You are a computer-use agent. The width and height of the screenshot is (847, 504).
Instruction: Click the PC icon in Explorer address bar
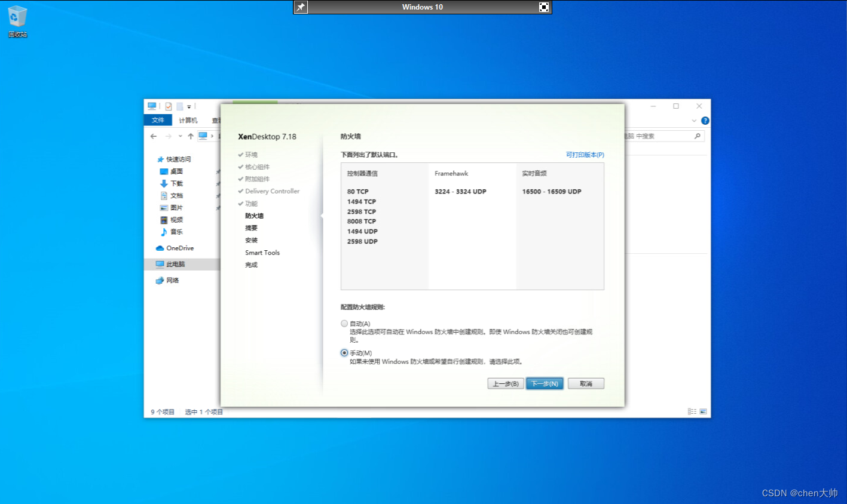coord(203,136)
